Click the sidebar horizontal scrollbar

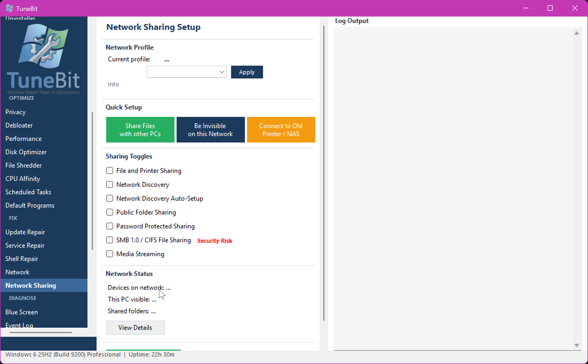41,333
